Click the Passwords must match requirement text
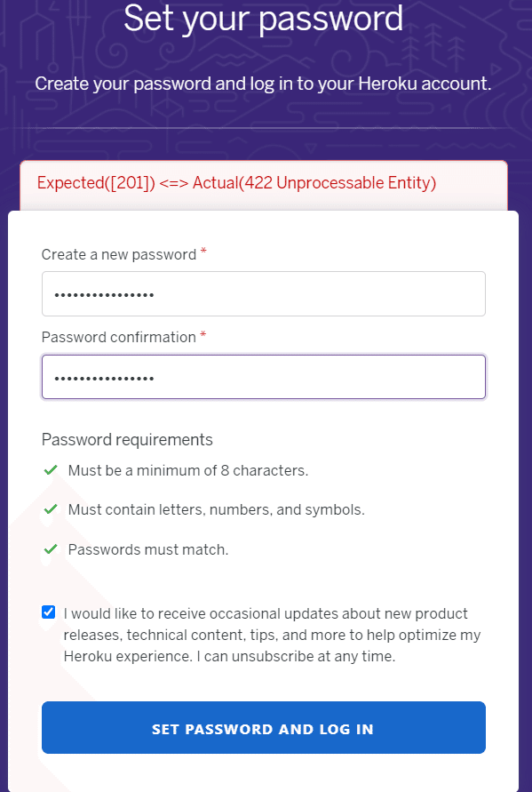The width and height of the screenshot is (532, 792). [x=148, y=549]
